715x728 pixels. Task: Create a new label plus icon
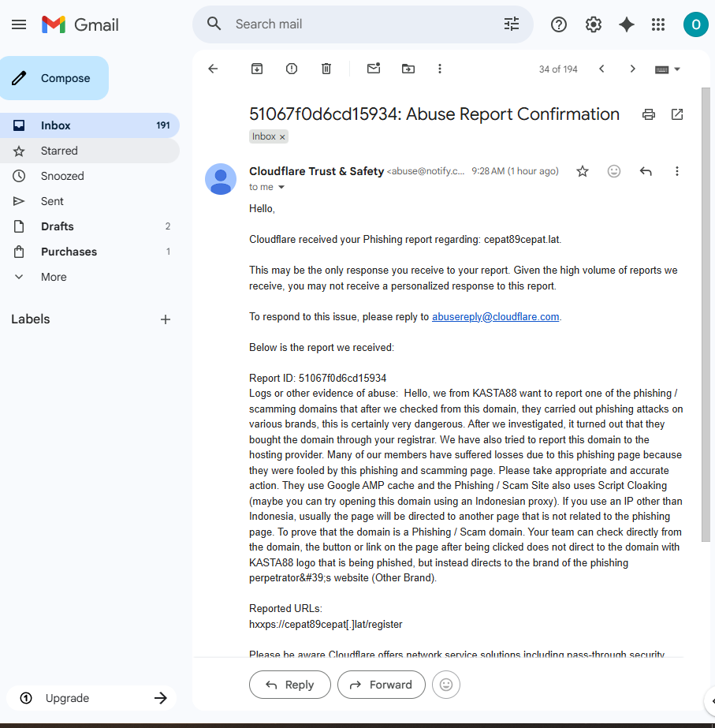click(166, 319)
